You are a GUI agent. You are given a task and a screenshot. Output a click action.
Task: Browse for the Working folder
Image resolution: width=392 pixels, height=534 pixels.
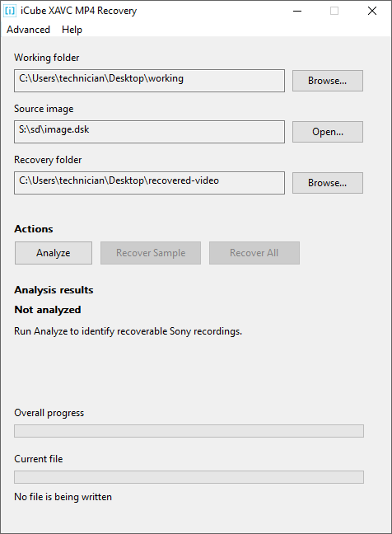click(x=327, y=81)
